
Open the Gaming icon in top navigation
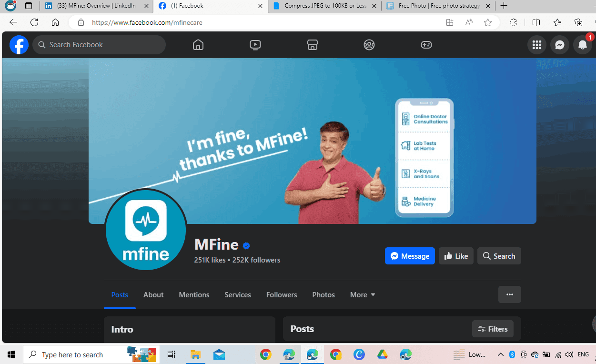click(x=426, y=45)
